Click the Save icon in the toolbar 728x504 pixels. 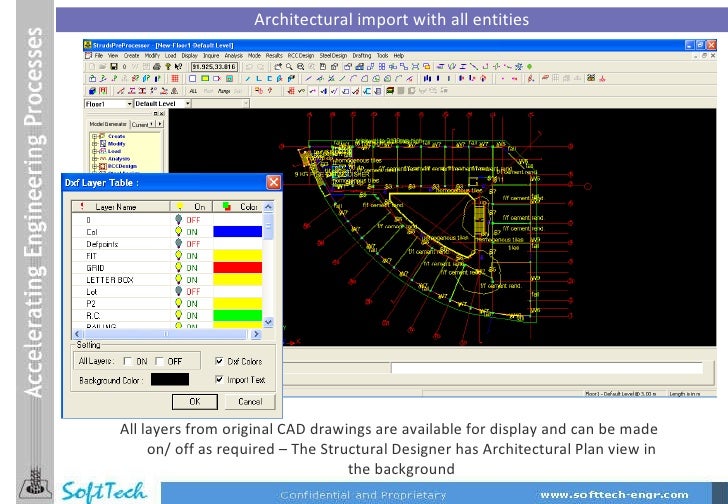tap(114, 65)
